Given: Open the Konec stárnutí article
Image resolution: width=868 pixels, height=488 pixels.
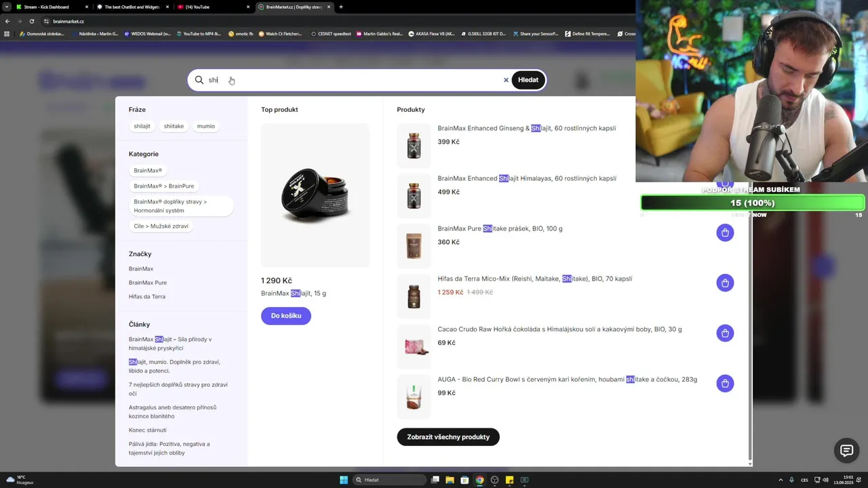Looking at the screenshot, I should 148,430.
